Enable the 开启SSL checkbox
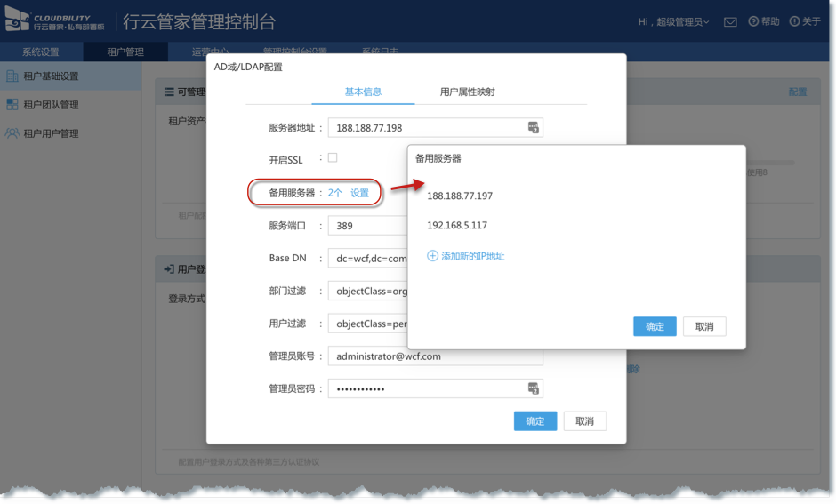The height and width of the screenshot is (504, 836). (333, 157)
